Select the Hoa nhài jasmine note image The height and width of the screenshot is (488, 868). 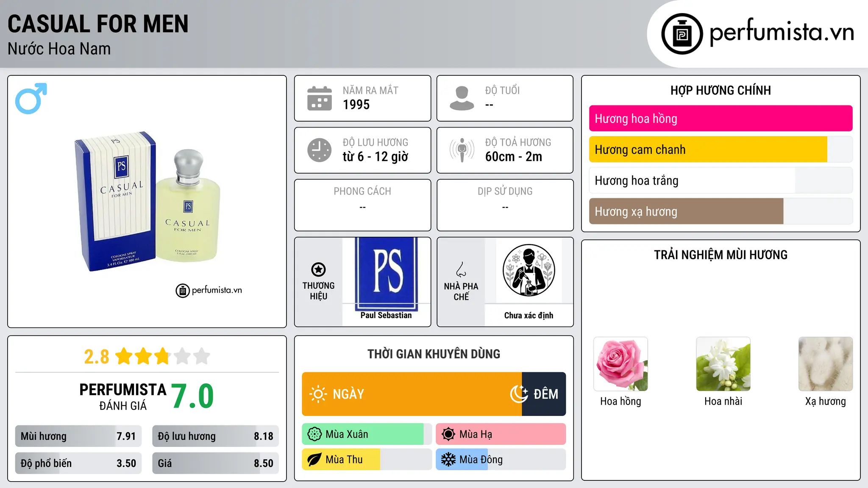pyautogui.click(x=723, y=364)
